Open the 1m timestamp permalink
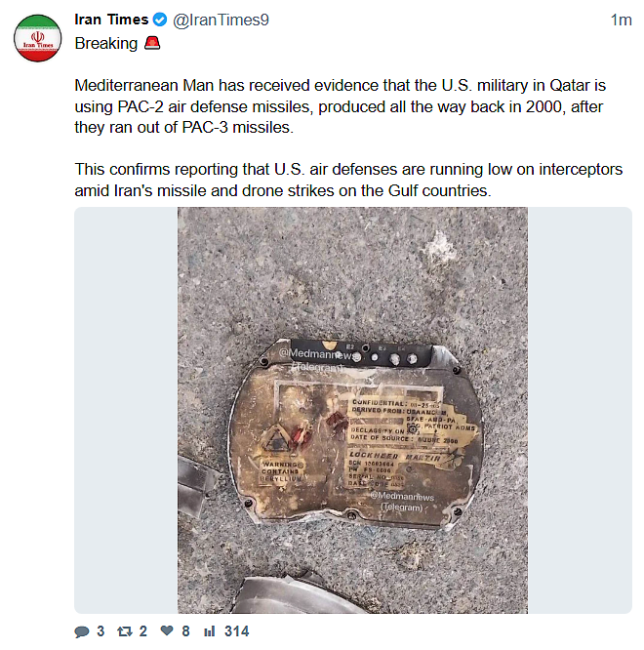 coord(621,20)
